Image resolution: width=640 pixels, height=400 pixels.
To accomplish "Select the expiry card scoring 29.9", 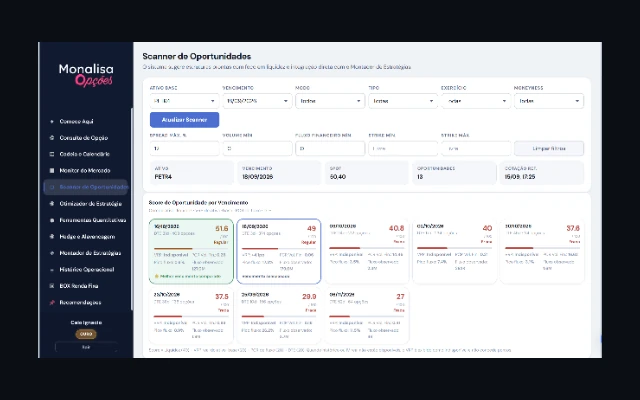I will (x=279, y=316).
